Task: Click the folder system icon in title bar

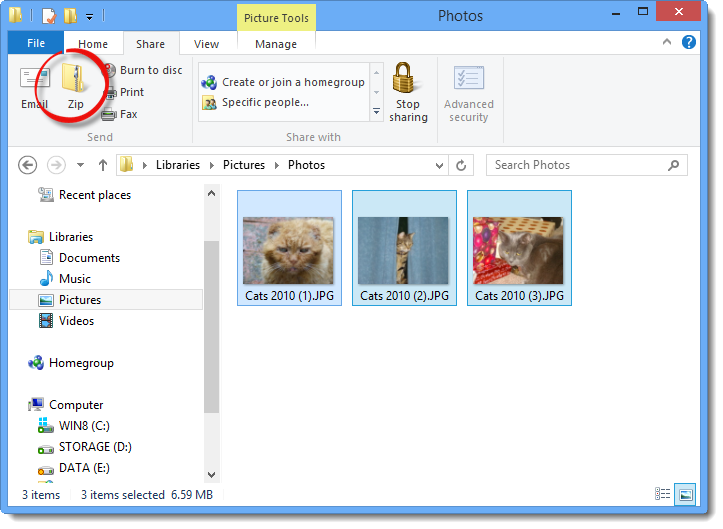Action: (x=15, y=15)
